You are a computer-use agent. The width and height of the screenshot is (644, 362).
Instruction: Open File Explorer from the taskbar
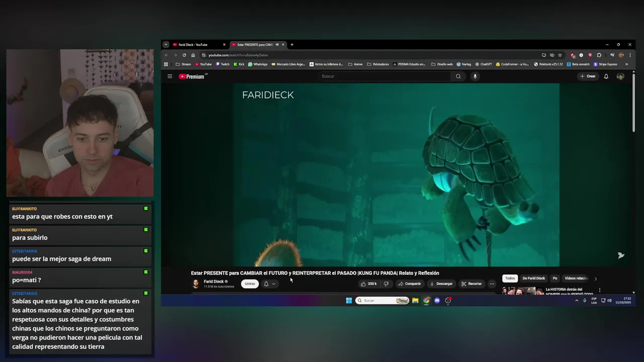(x=415, y=301)
